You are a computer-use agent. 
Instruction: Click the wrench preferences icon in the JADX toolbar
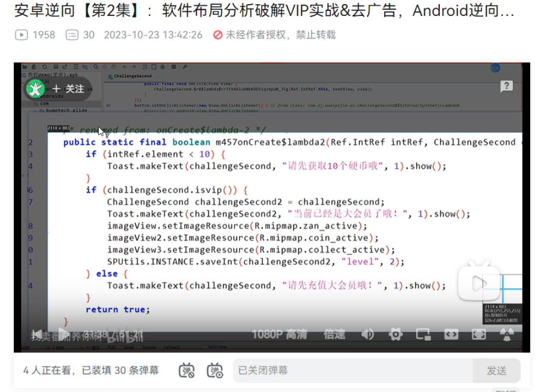185,67
